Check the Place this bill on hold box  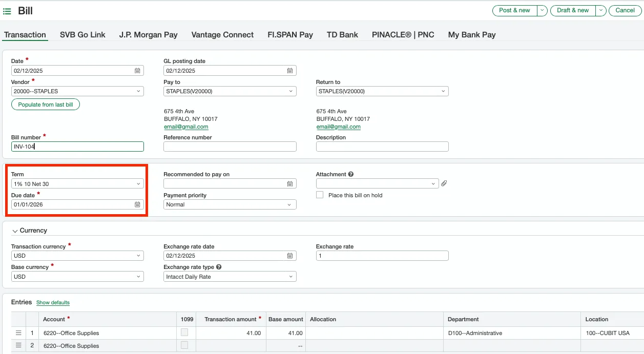(320, 195)
